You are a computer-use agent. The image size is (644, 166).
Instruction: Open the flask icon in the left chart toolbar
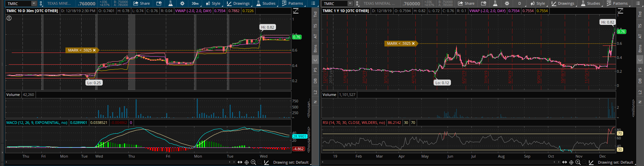click(170, 3)
